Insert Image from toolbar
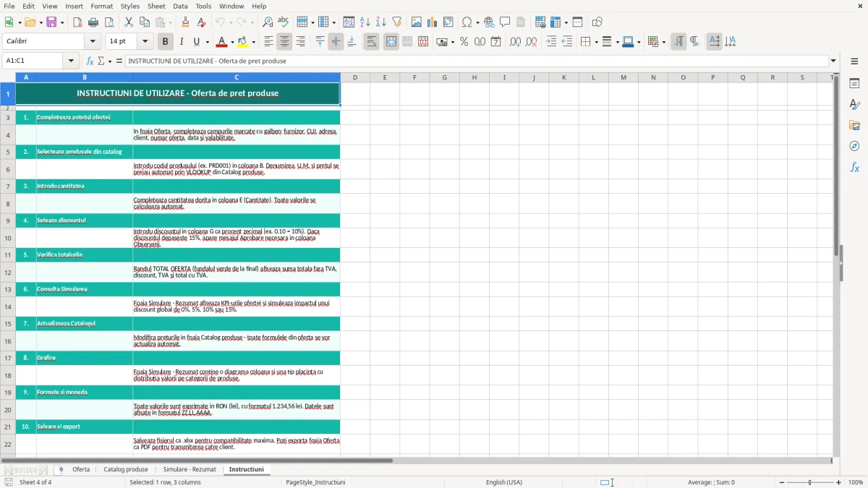 click(417, 22)
